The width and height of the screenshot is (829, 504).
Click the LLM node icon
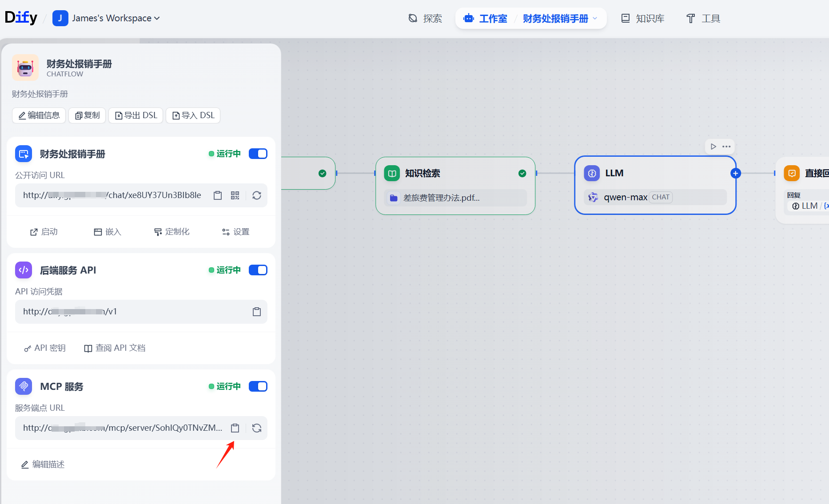[x=592, y=173]
